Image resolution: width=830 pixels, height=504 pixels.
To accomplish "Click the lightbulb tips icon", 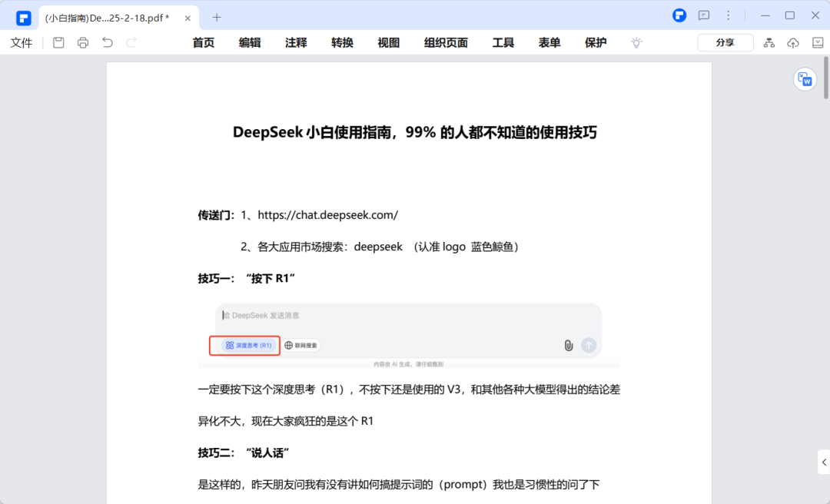I will tap(637, 43).
